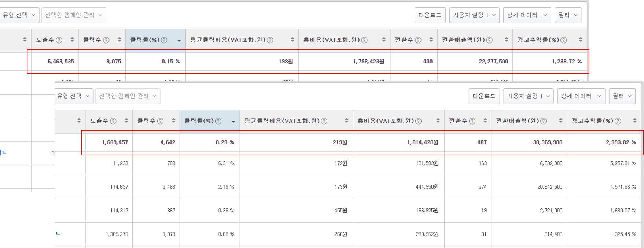
Task: Open 전환수 help icon in lower table
Action: tap(472, 121)
